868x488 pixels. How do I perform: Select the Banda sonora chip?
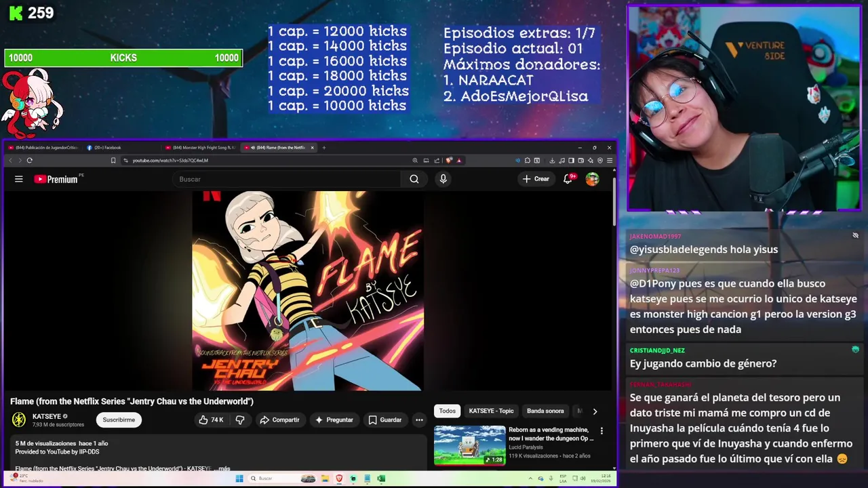pyautogui.click(x=545, y=411)
